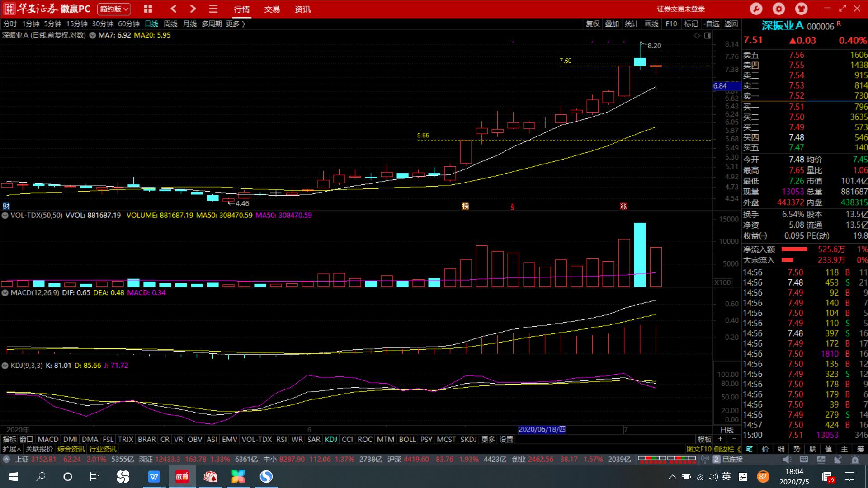The image size is (868, 488).
Task: Select the BOLL indicator button
Action: tap(407, 439)
